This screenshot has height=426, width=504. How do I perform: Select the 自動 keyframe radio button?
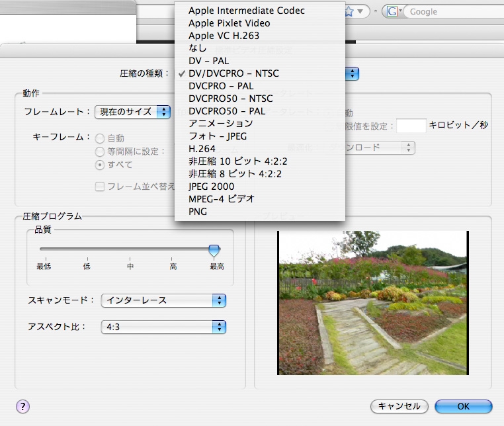(101, 139)
